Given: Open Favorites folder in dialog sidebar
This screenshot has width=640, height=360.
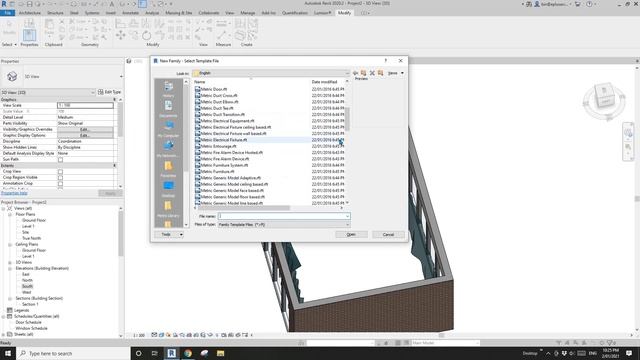Looking at the screenshot, I should tap(168, 169).
